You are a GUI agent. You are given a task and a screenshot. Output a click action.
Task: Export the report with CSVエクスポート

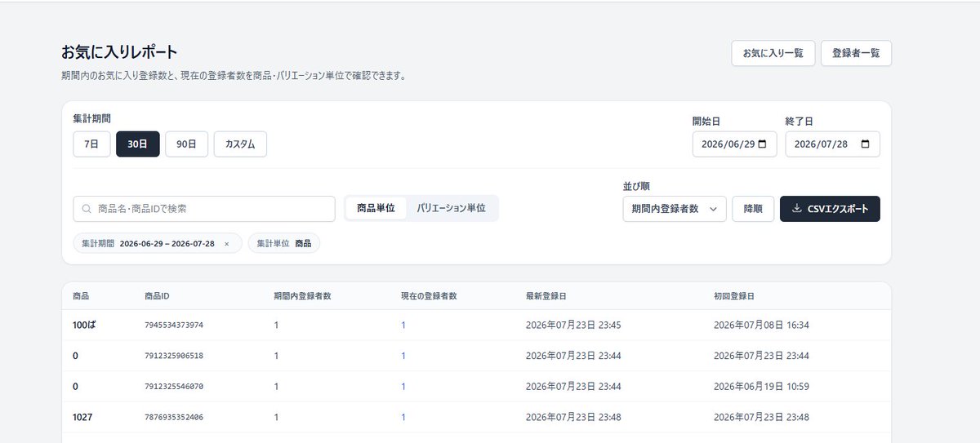point(830,209)
